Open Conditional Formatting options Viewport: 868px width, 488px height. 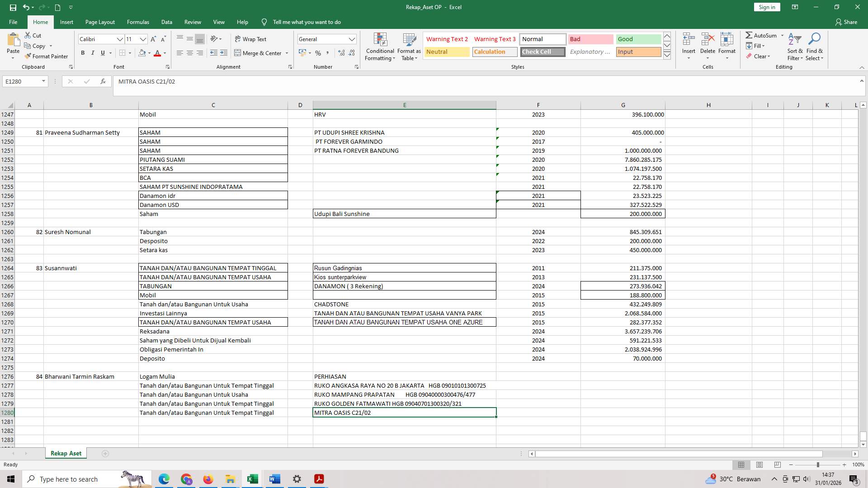pyautogui.click(x=380, y=47)
